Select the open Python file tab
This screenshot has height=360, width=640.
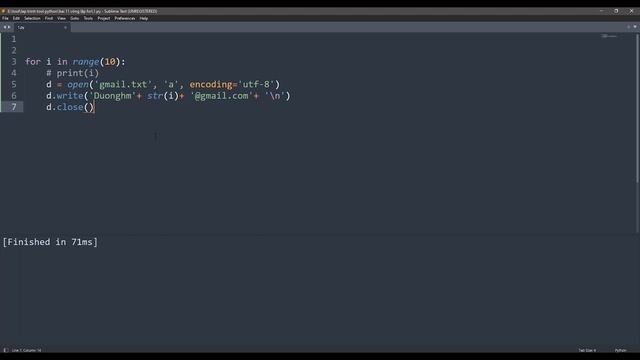(x=41, y=27)
